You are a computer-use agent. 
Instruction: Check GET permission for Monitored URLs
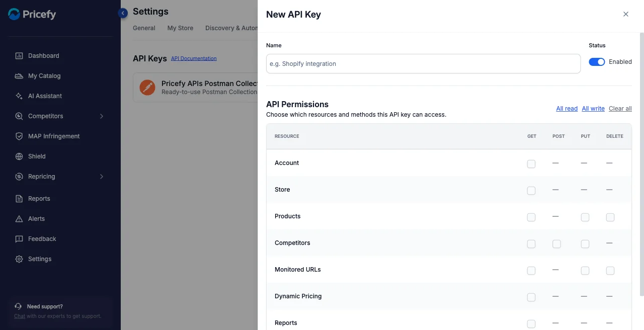(x=531, y=271)
